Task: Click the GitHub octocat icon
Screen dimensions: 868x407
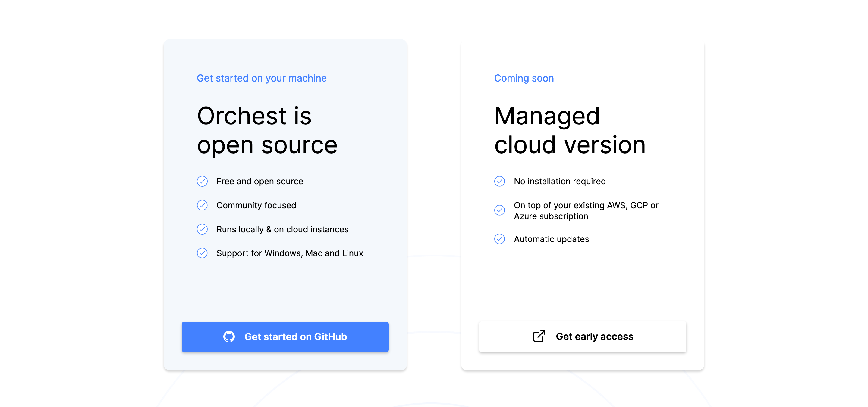Action: coord(229,337)
